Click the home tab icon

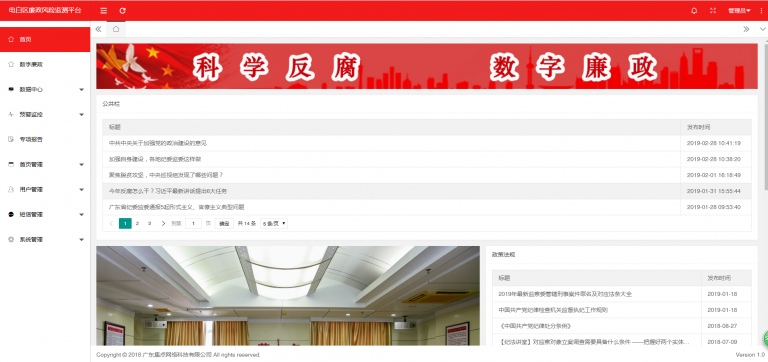[x=116, y=29]
